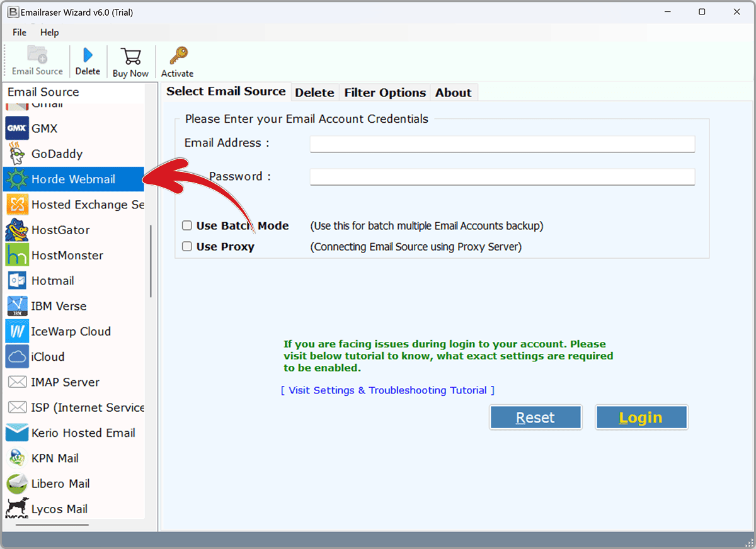
Task: Click the ISP envelope icon
Action: click(x=17, y=407)
